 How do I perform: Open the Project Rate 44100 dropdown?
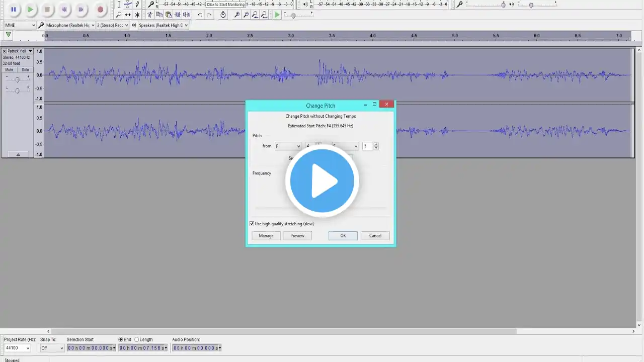(18, 348)
